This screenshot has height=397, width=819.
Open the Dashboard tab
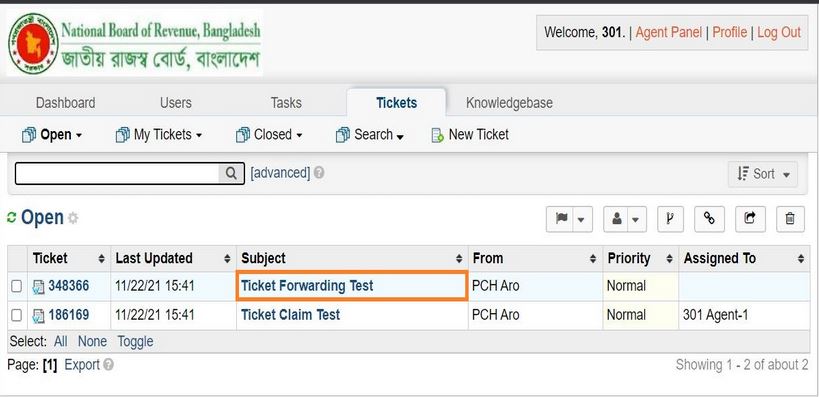click(65, 103)
